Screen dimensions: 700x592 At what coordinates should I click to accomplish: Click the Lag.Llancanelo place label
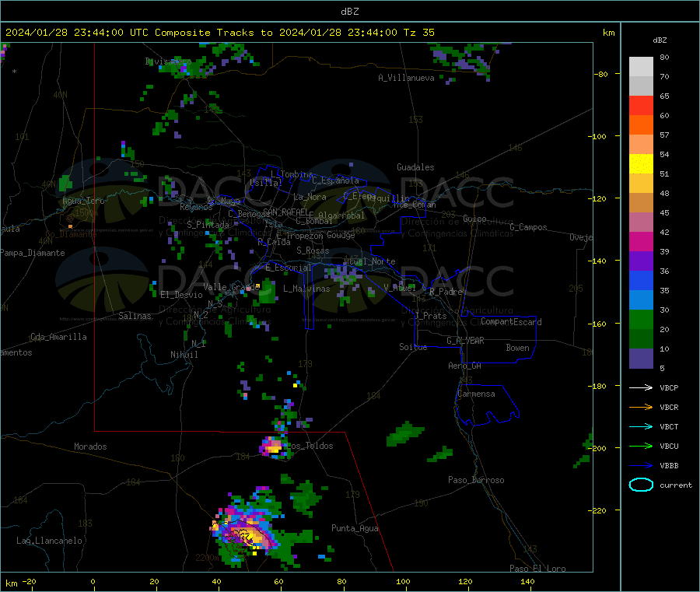[x=49, y=541]
